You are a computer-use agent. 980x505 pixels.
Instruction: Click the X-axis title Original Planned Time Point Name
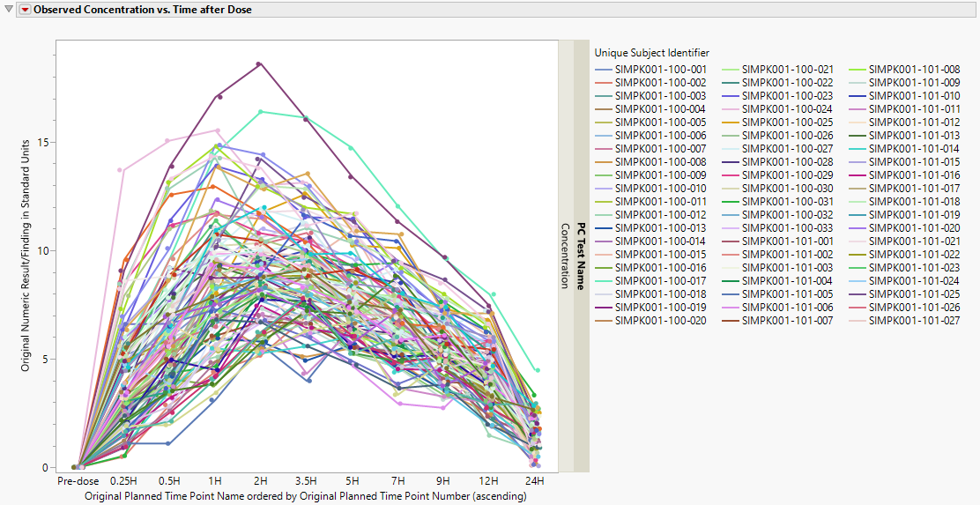click(306, 496)
